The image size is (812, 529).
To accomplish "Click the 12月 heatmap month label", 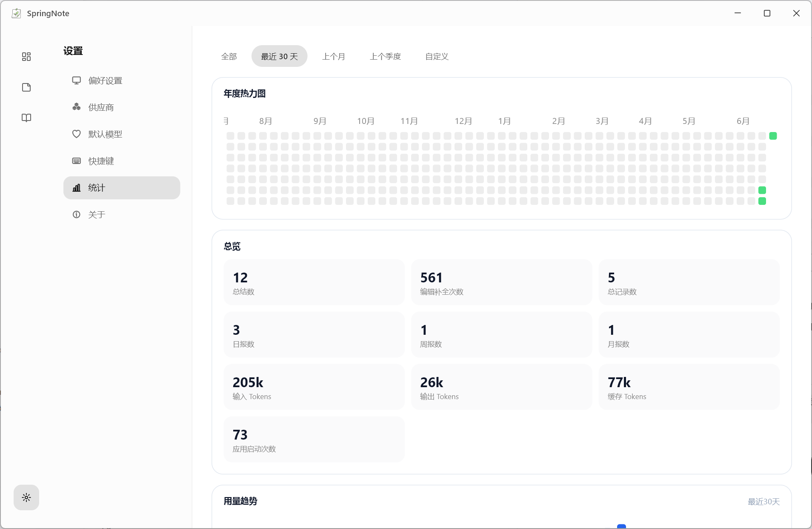I will coord(463,121).
